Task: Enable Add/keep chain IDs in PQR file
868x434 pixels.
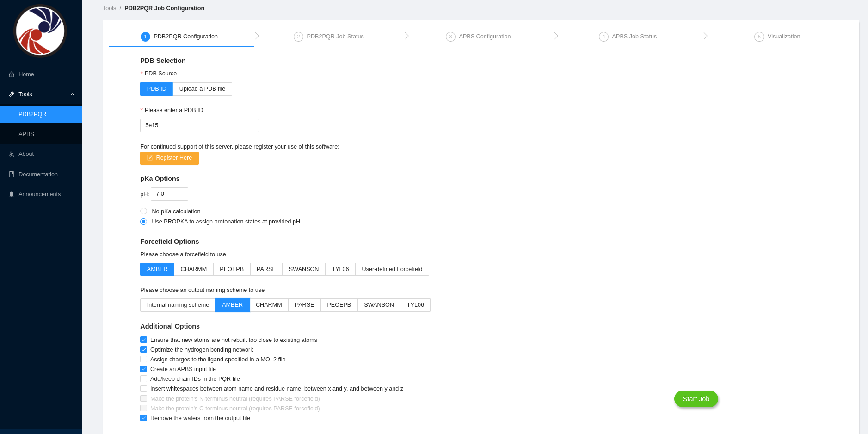Action: tap(144, 379)
